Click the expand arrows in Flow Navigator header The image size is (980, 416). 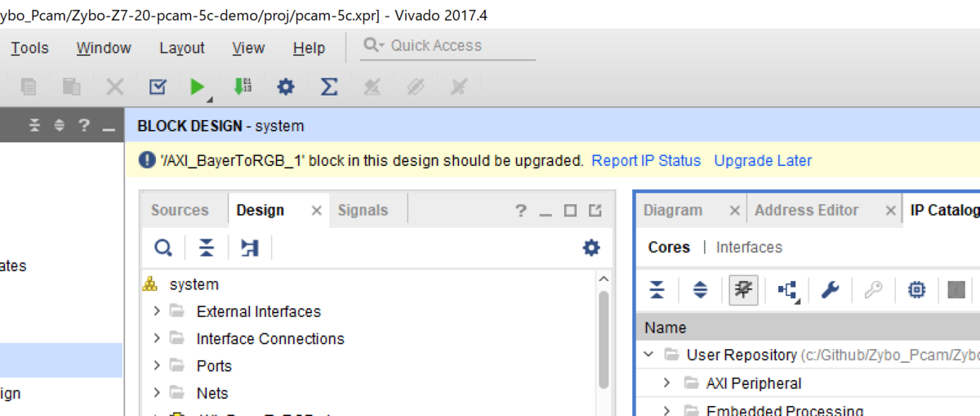click(59, 126)
